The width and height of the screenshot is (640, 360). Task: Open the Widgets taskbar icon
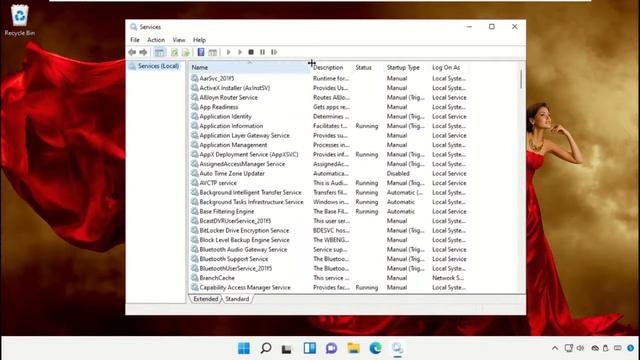click(x=310, y=348)
